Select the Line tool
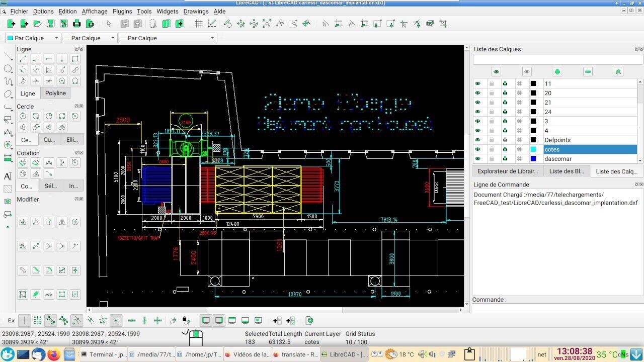 [27, 94]
